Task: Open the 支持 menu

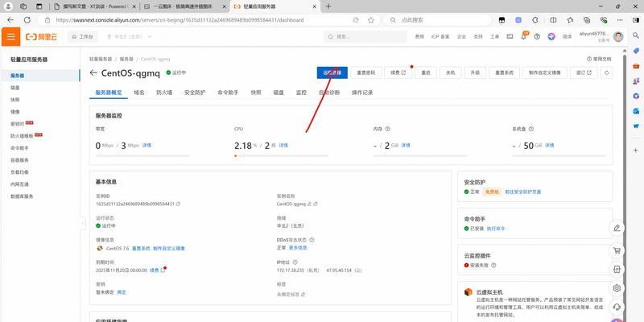Action: click(x=478, y=37)
